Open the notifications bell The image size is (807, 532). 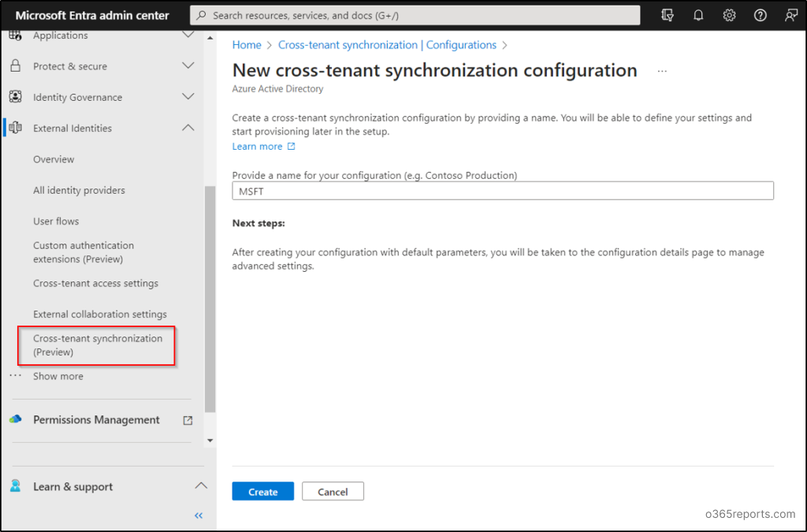tap(698, 15)
